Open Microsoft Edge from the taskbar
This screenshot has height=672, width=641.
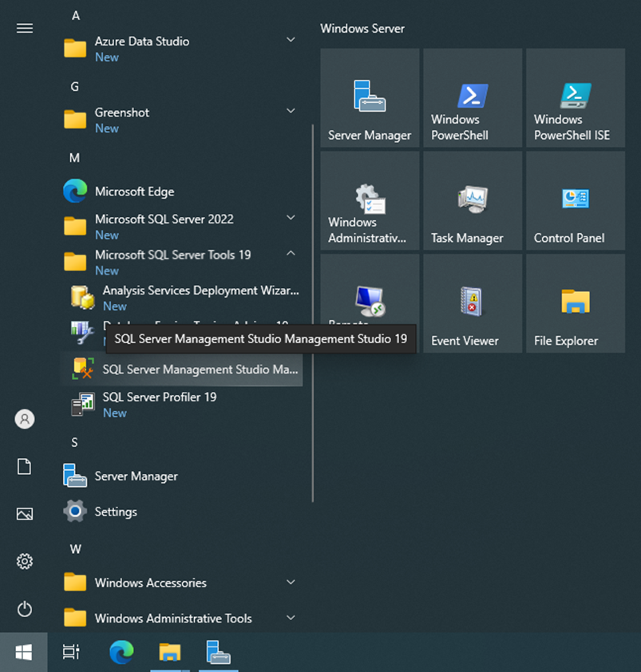tap(121, 652)
